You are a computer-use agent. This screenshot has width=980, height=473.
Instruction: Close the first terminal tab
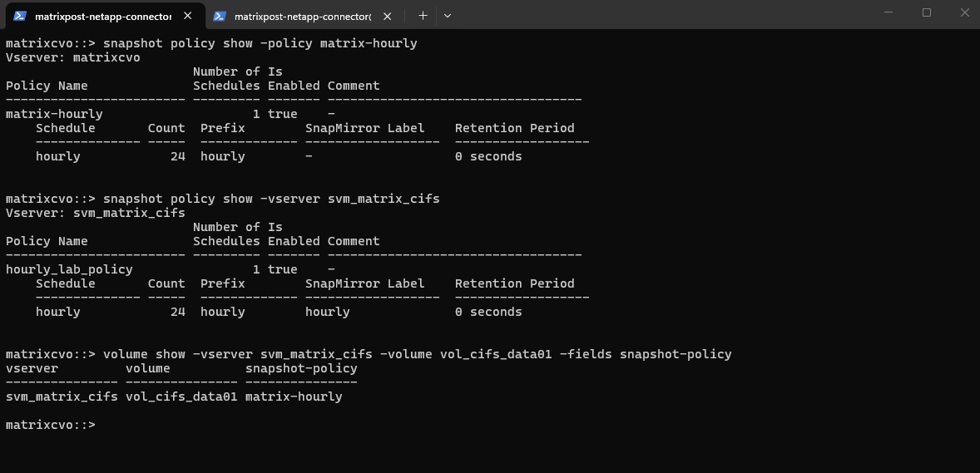coord(188,15)
